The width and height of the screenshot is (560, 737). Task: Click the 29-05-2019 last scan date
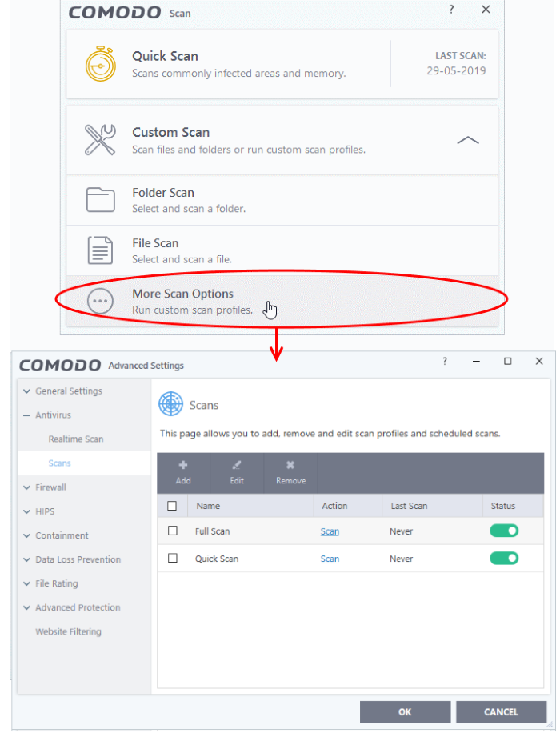point(456,70)
